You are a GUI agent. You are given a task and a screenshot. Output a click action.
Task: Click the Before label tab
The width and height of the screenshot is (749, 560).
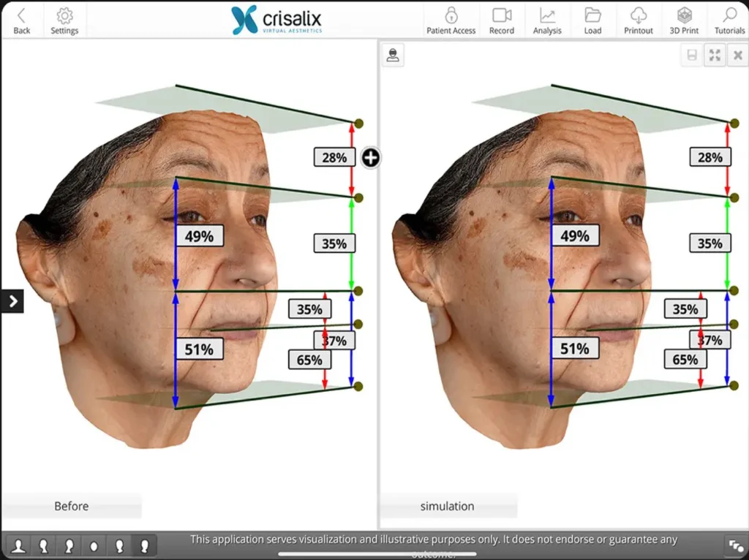72,506
